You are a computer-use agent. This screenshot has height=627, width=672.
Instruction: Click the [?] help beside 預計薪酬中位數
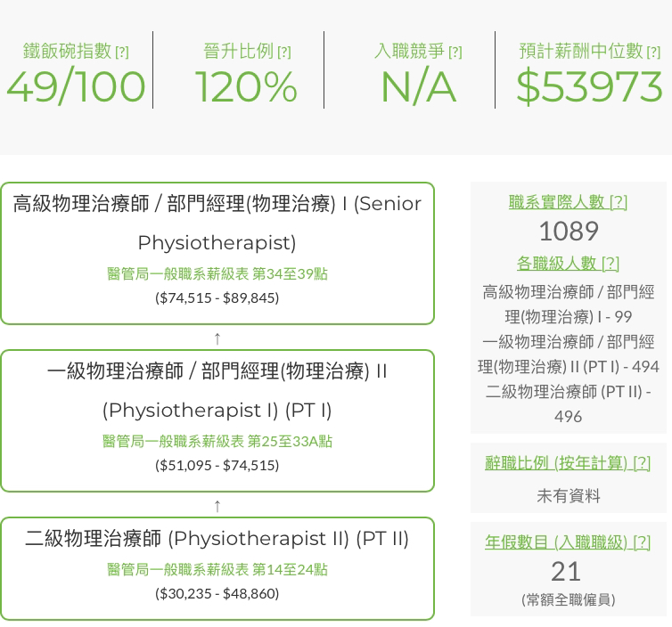pos(653,53)
